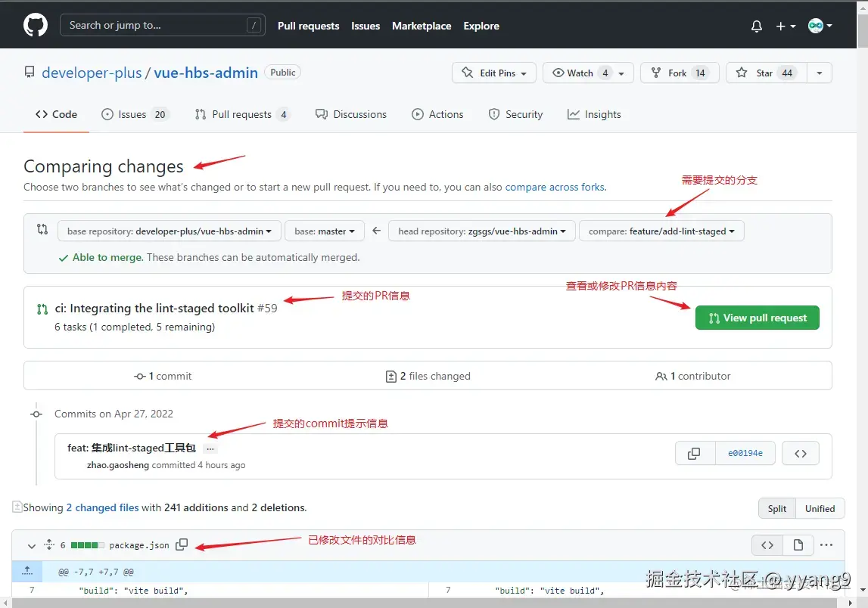The width and height of the screenshot is (868, 608).
Task: Show package.json rich diff file icon
Action: (798, 545)
